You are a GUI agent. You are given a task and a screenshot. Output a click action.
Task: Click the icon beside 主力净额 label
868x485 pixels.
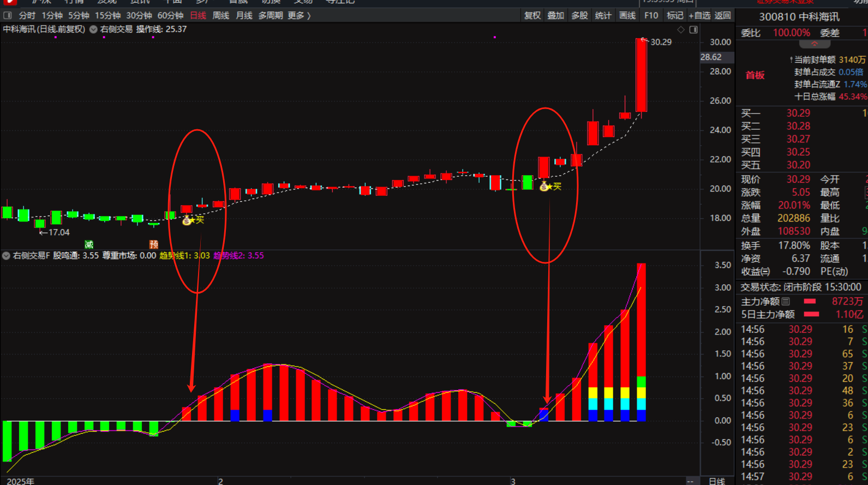(786, 301)
